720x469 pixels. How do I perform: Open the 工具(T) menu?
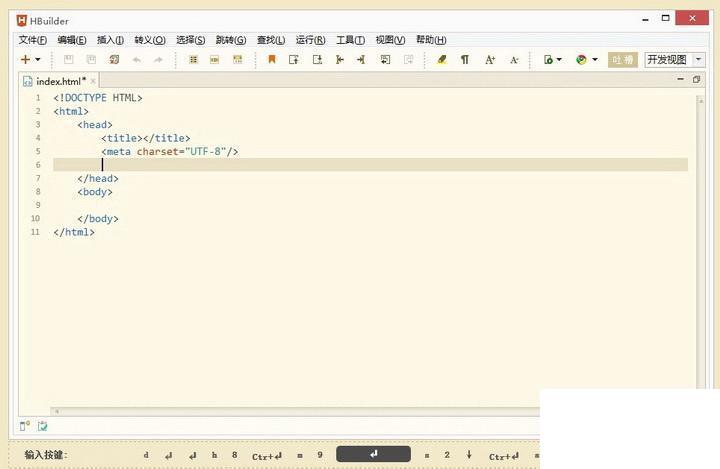point(350,40)
